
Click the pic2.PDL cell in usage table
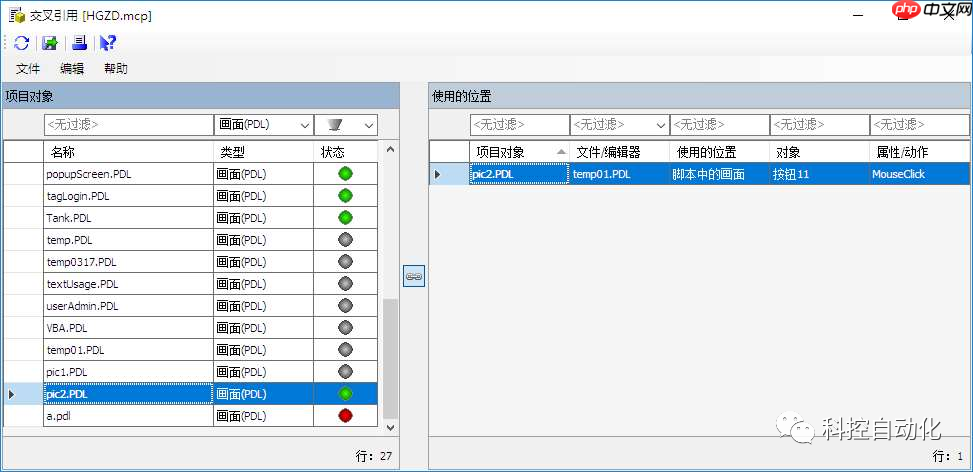pyautogui.click(x=519, y=174)
